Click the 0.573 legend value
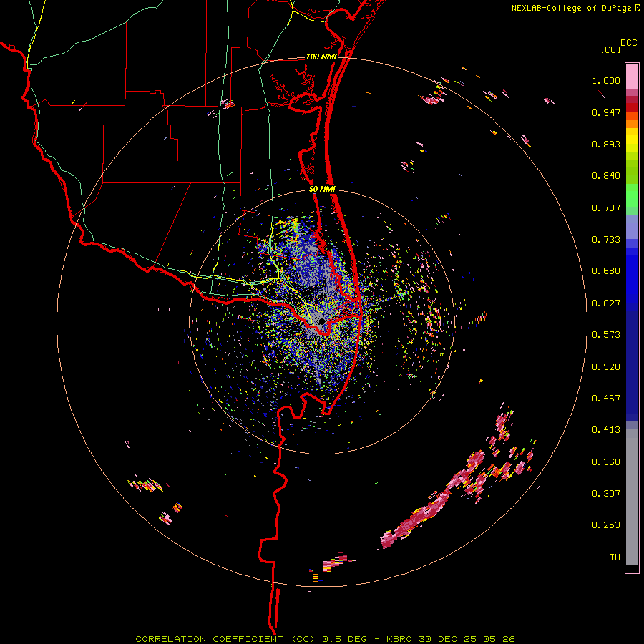Viewport: 644px width, 644px height. pyautogui.click(x=606, y=335)
